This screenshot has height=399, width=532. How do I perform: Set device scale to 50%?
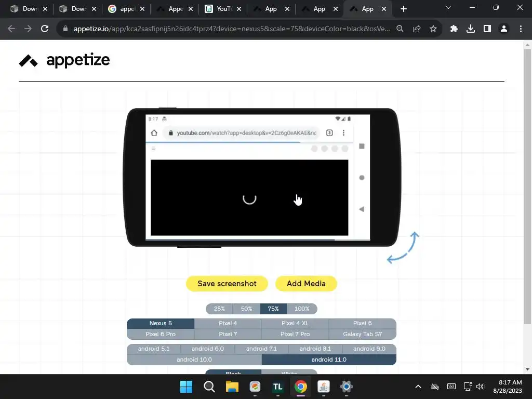pos(246,309)
